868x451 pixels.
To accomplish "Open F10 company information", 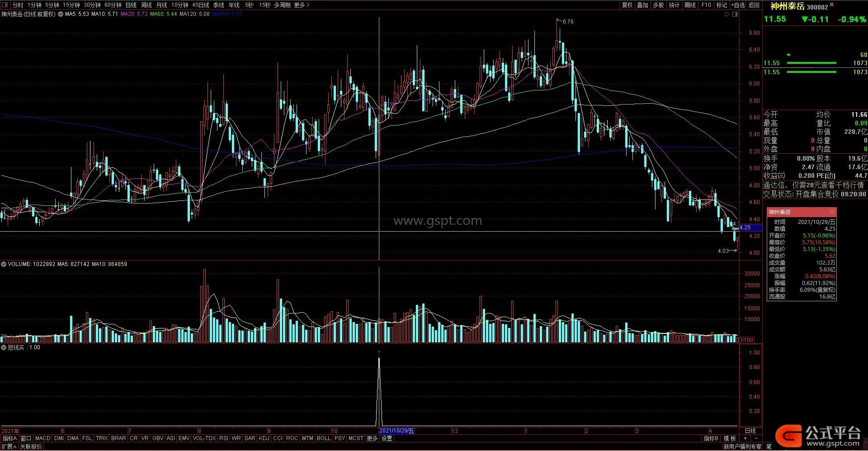I will coord(706,5).
